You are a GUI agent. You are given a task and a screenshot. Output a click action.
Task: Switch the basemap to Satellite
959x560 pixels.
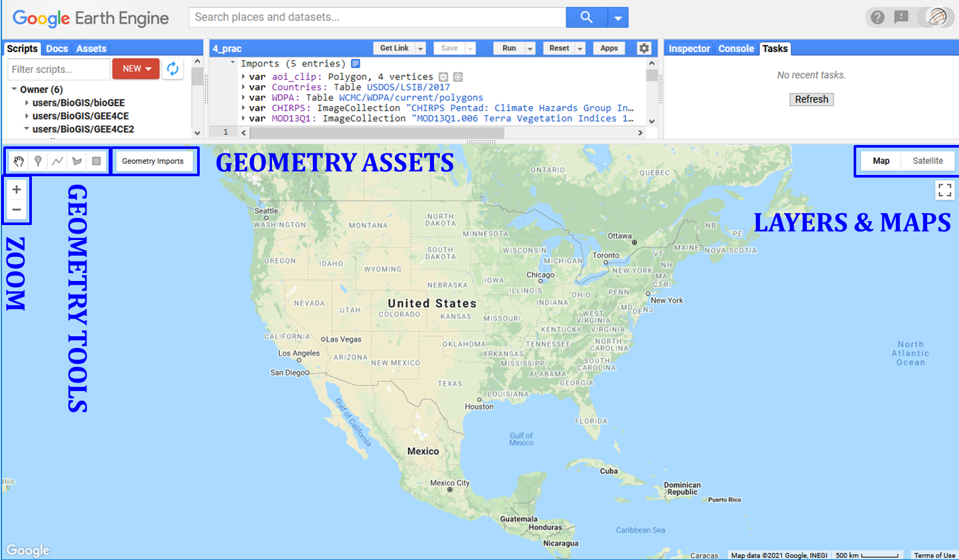pyautogui.click(x=927, y=161)
